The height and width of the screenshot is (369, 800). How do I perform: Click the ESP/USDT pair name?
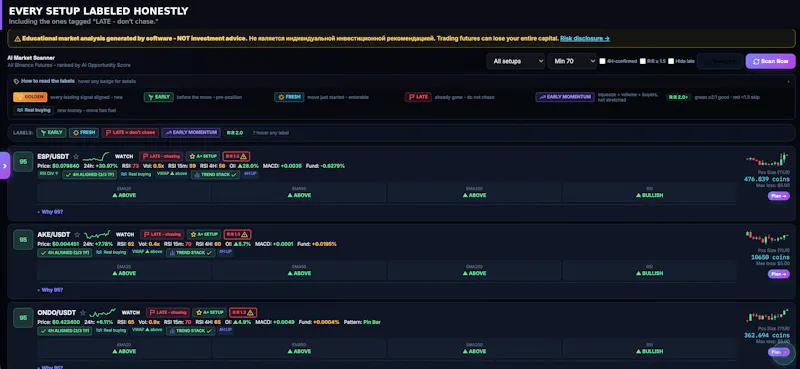[x=53, y=157]
